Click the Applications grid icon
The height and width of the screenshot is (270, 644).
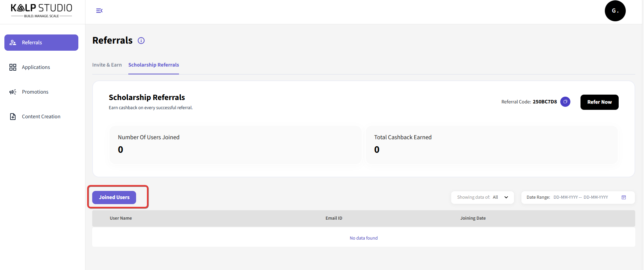(x=13, y=67)
